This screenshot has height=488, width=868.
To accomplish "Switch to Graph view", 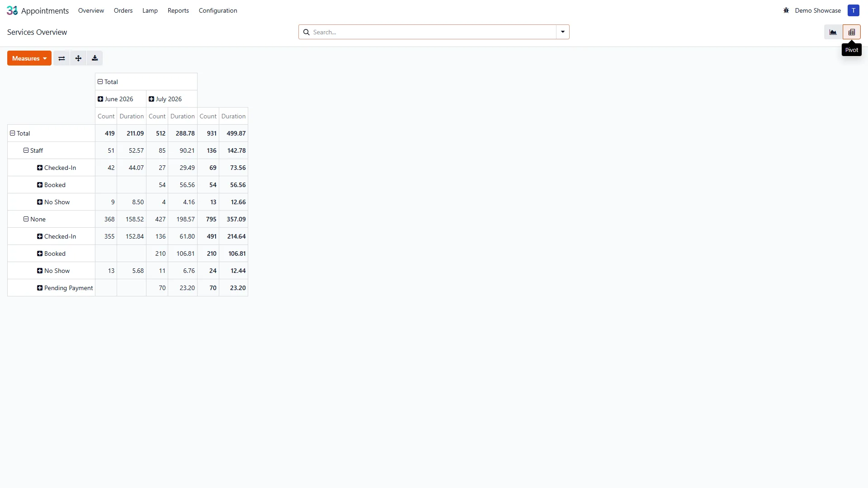I will pos(833,32).
